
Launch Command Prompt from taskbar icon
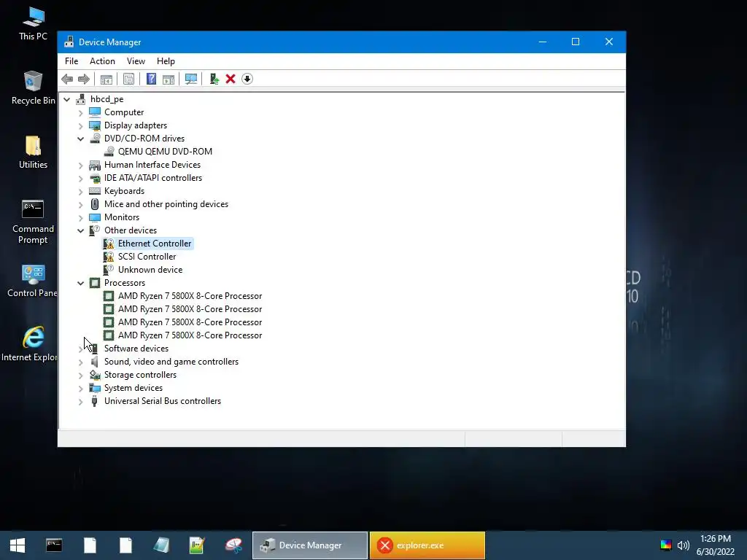point(54,545)
